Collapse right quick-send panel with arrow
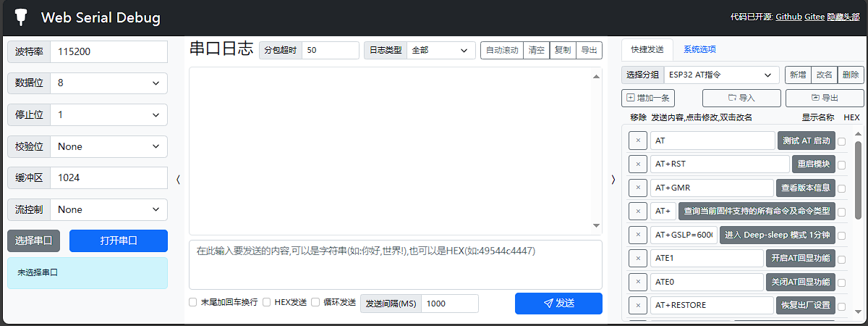 tap(613, 180)
